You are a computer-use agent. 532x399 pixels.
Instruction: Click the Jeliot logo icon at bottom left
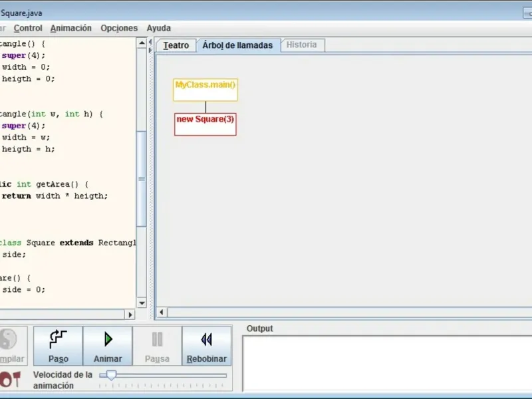tap(10, 379)
